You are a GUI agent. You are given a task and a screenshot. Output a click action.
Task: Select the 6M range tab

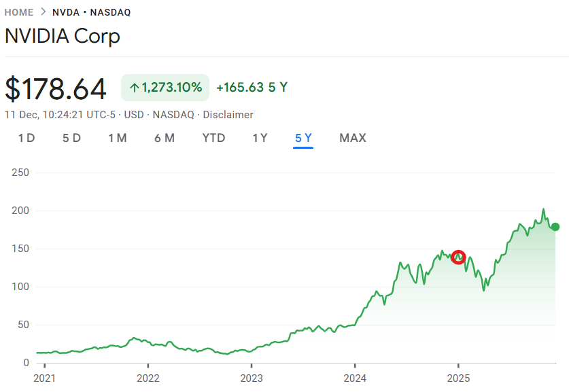click(x=164, y=138)
